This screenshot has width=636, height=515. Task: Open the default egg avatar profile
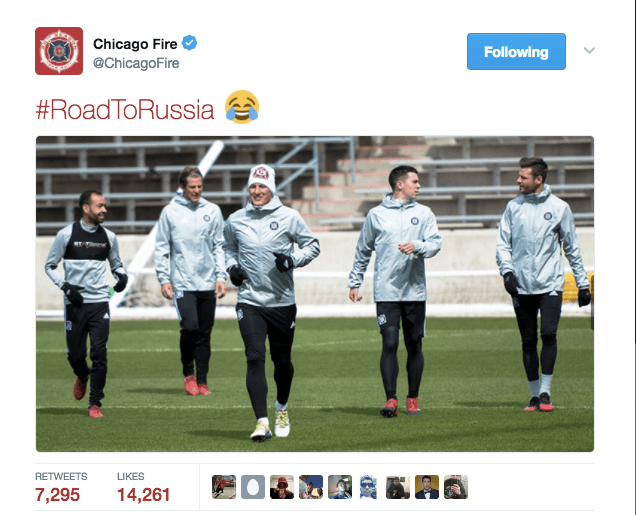(x=253, y=487)
